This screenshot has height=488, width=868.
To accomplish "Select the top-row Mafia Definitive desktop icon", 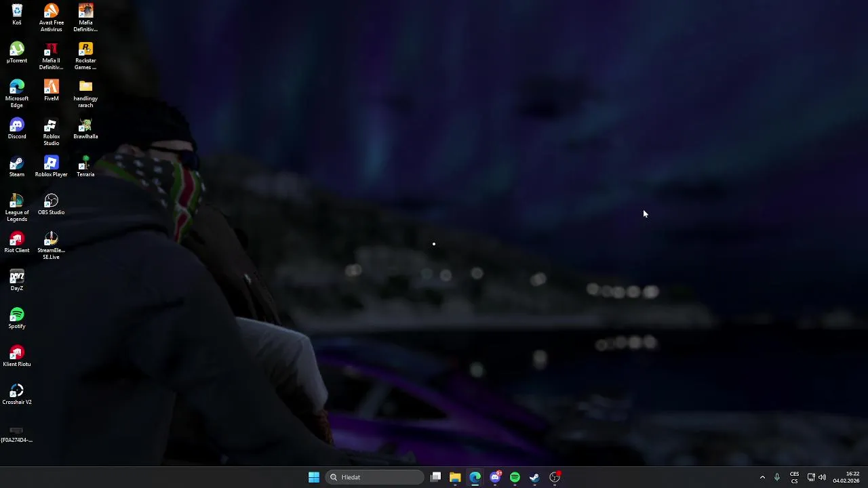I will click(85, 18).
